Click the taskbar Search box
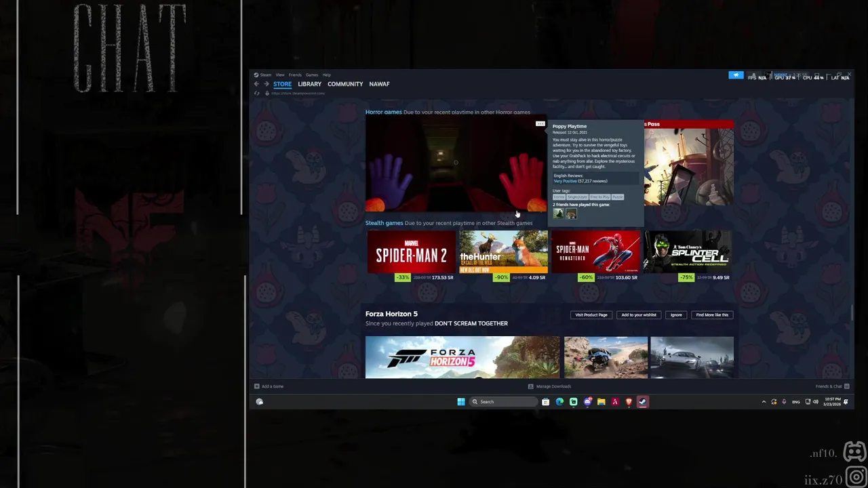 click(x=503, y=402)
